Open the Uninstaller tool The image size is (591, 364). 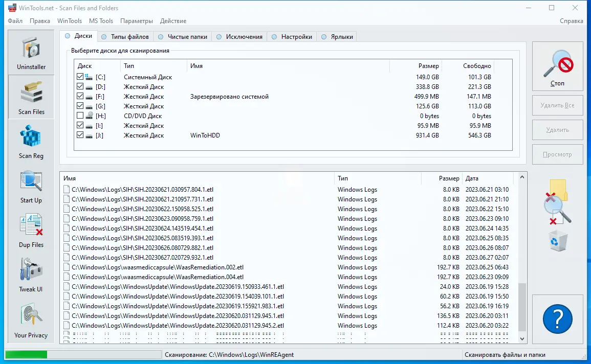click(31, 52)
